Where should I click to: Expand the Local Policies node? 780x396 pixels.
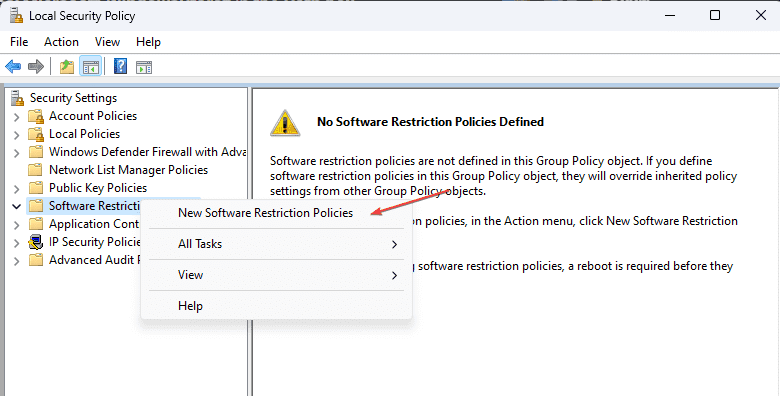click(x=16, y=135)
